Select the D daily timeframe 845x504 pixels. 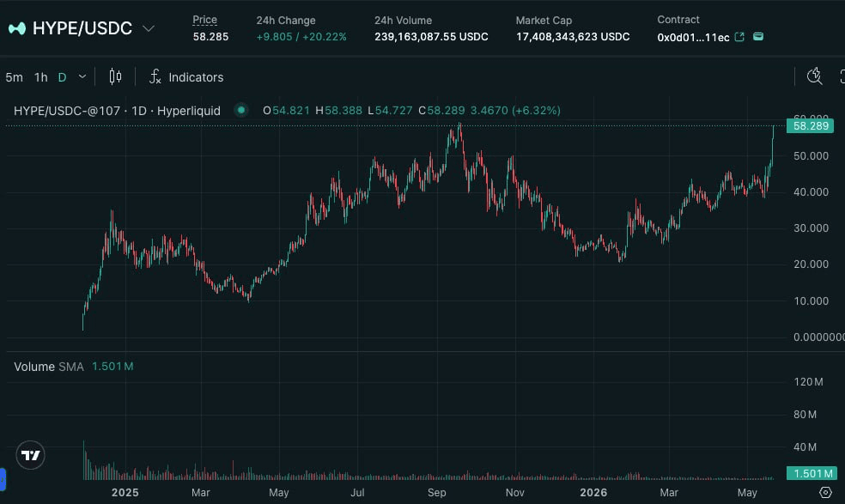point(62,77)
